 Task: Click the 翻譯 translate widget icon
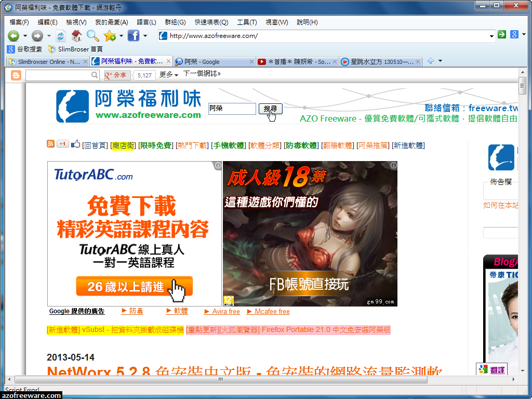pos(491,369)
